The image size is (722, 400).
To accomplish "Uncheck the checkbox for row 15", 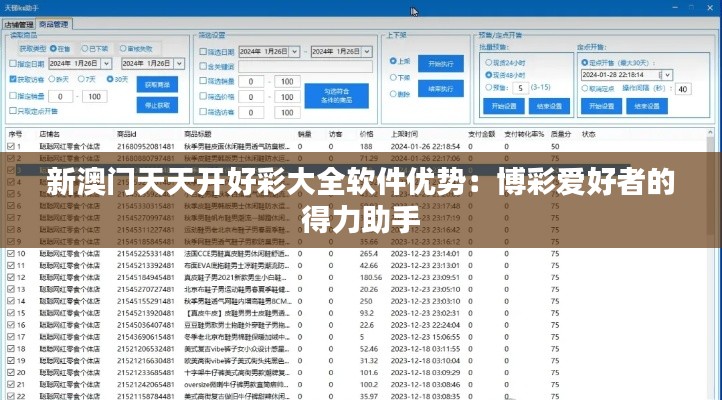I will click(11, 313).
